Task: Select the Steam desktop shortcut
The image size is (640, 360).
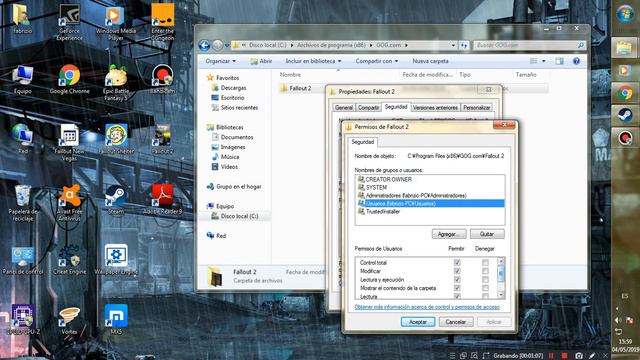Action: coord(116,200)
